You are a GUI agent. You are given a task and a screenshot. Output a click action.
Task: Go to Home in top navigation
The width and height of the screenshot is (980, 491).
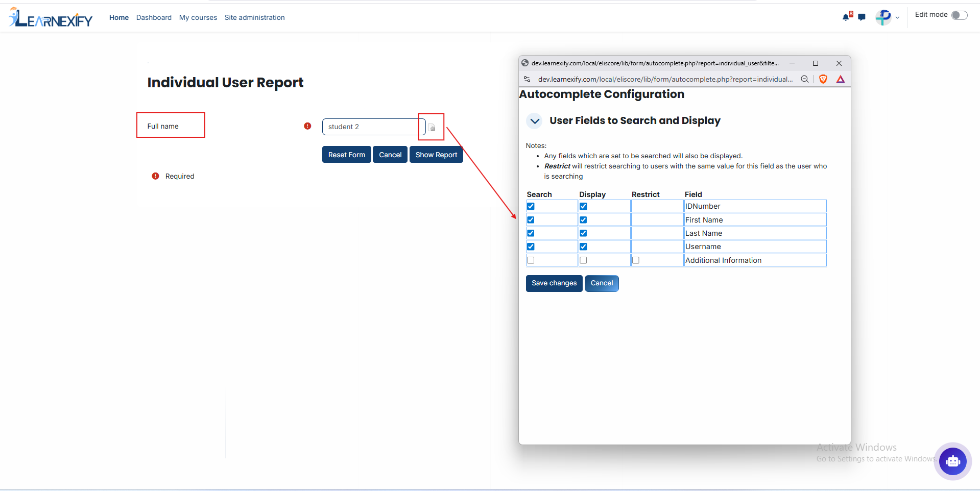(119, 17)
